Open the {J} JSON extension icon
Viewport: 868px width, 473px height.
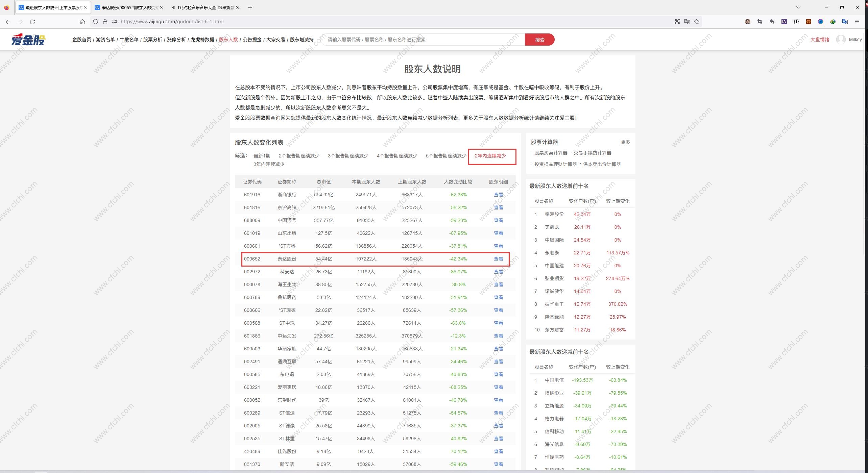[796, 22]
